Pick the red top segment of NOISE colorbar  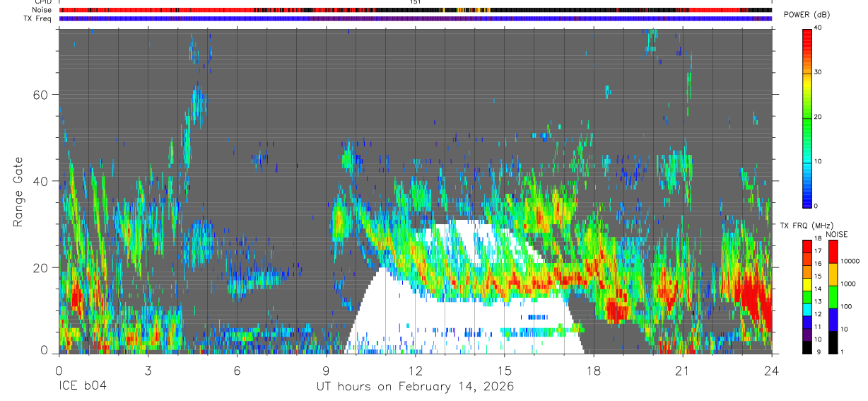coord(832,252)
